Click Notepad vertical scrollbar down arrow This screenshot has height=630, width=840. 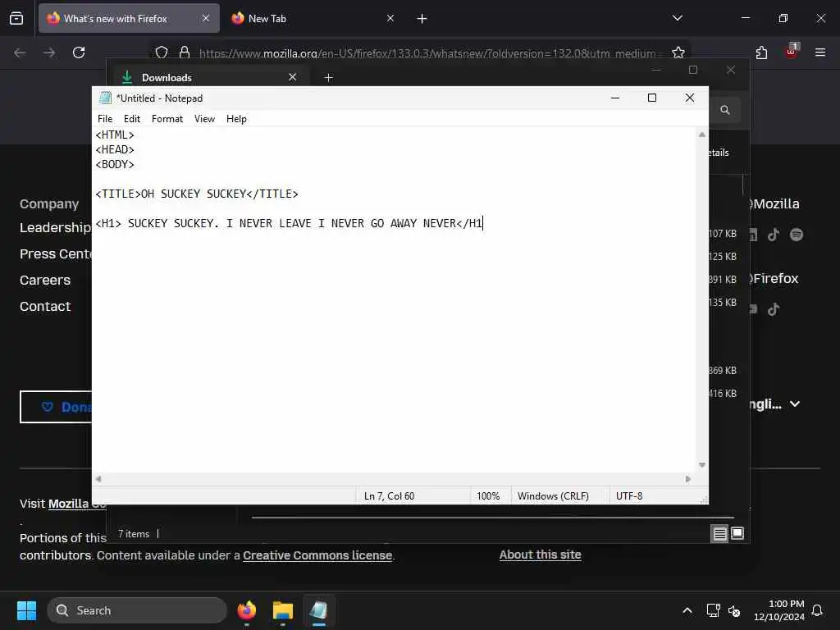point(702,465)
